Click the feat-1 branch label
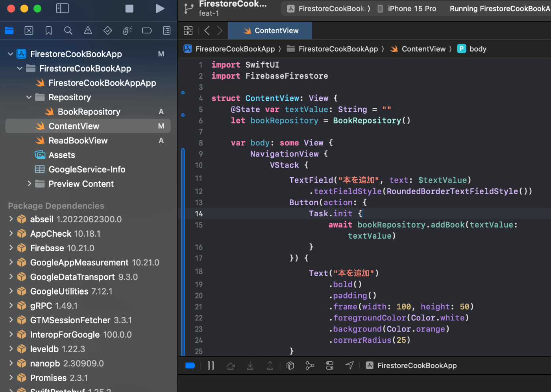 (x=209, y=13)
